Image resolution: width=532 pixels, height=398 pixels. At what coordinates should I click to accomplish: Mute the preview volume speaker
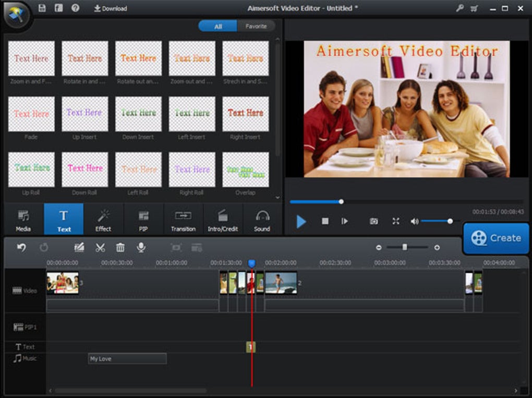[x=414, y=221]
